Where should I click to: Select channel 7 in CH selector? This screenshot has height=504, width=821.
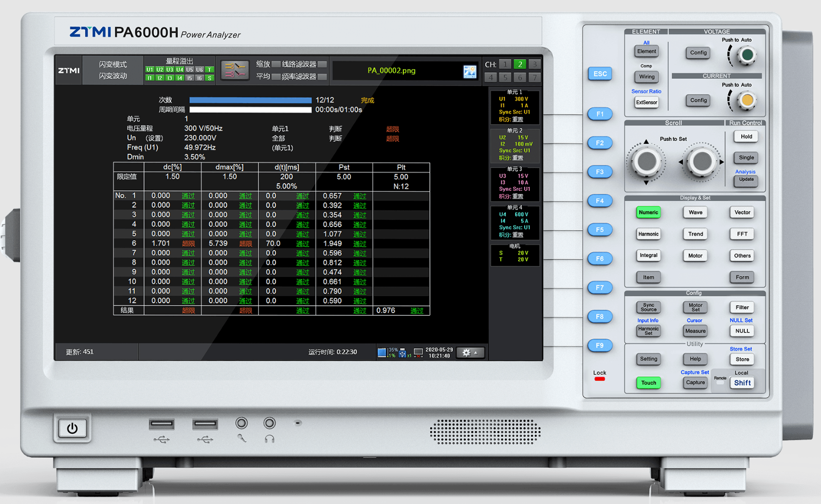point(535,77)
